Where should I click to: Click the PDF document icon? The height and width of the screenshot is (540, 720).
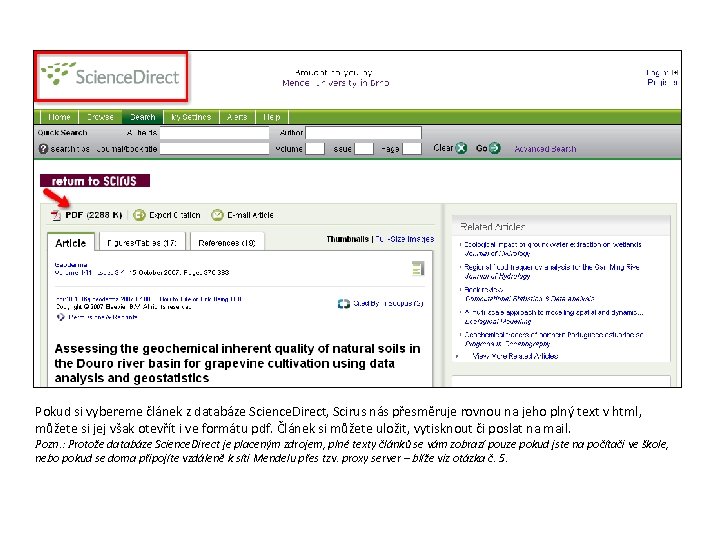(x=56, y=215)
